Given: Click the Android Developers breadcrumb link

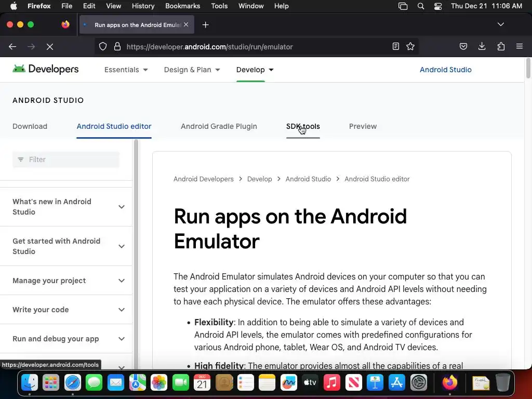Looking at the screenshot, I should pyautogui.click(x=204, y=179).
